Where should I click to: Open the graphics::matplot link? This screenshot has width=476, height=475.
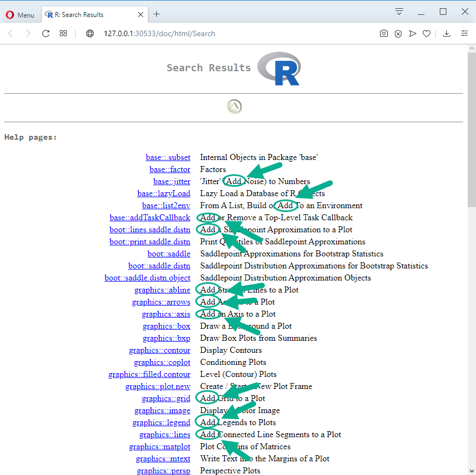pos(160,447)
